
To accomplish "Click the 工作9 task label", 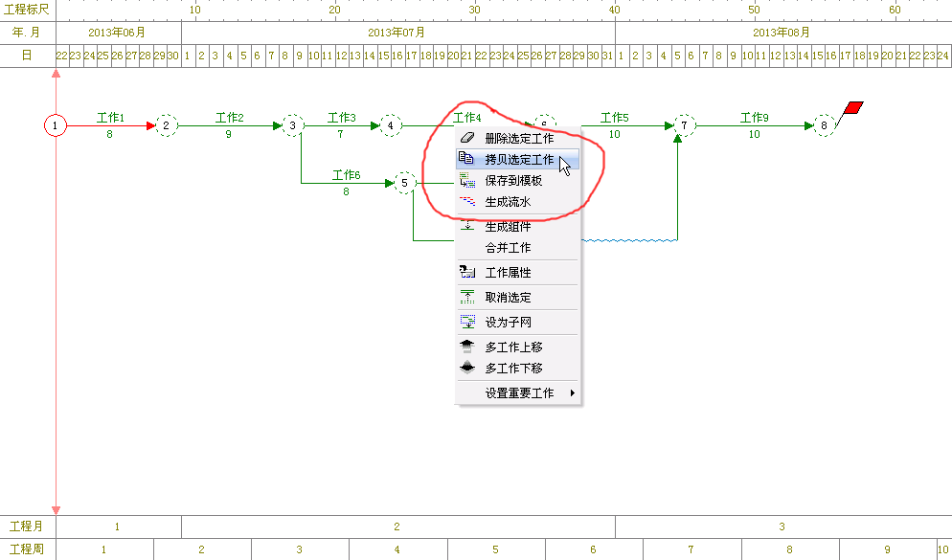I will pos(754,117).
